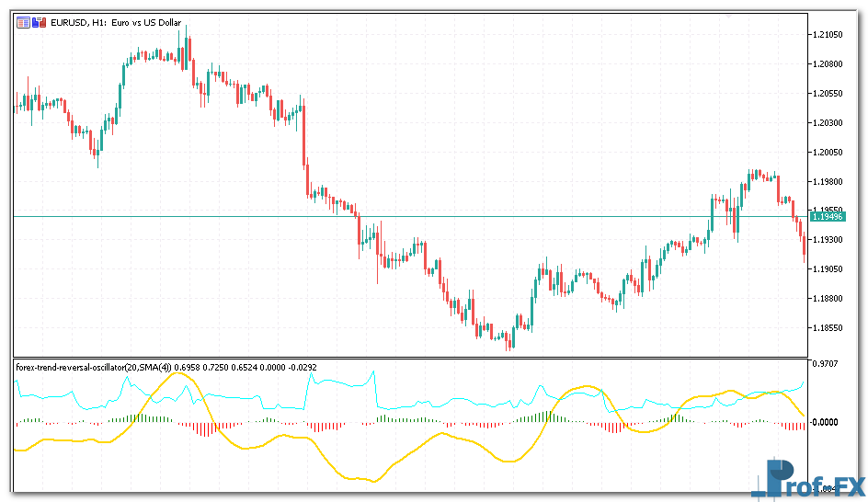The width and height of the screenshot is (868, 502).
Task: Click the 1.19050 price scale label
Action: point(829,269)
